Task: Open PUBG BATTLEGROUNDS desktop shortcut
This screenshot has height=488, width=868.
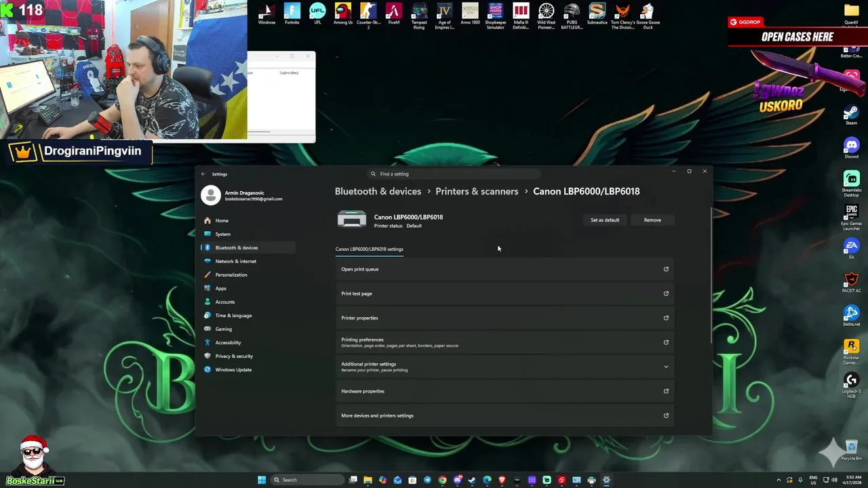Action: [572, 16]
